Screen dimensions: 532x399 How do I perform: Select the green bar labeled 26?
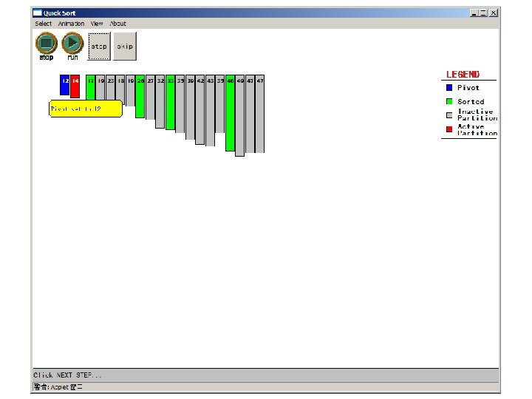pos(140,97)
